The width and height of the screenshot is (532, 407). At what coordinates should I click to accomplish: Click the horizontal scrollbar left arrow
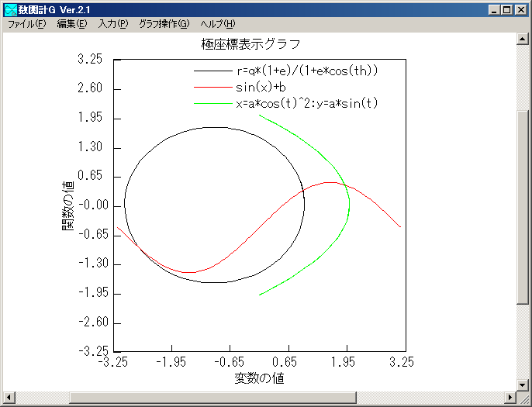pyautogui.click(x=8, y=398)
